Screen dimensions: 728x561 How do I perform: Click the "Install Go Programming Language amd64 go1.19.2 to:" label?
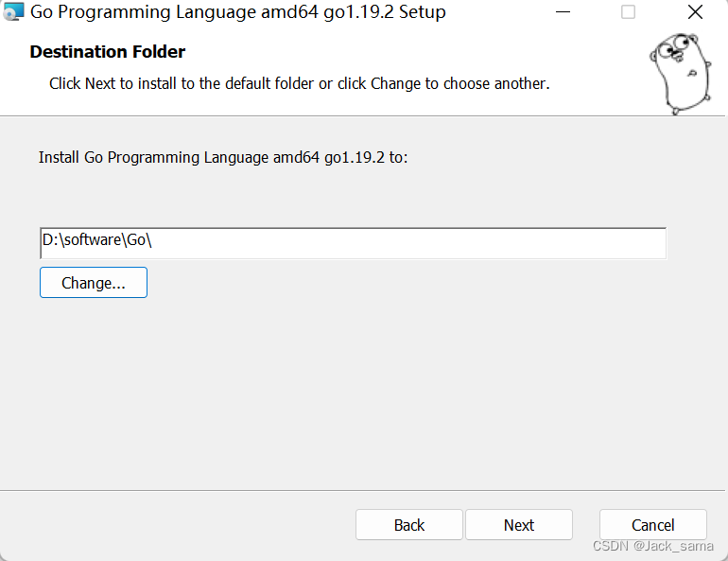tap(223, 157)
